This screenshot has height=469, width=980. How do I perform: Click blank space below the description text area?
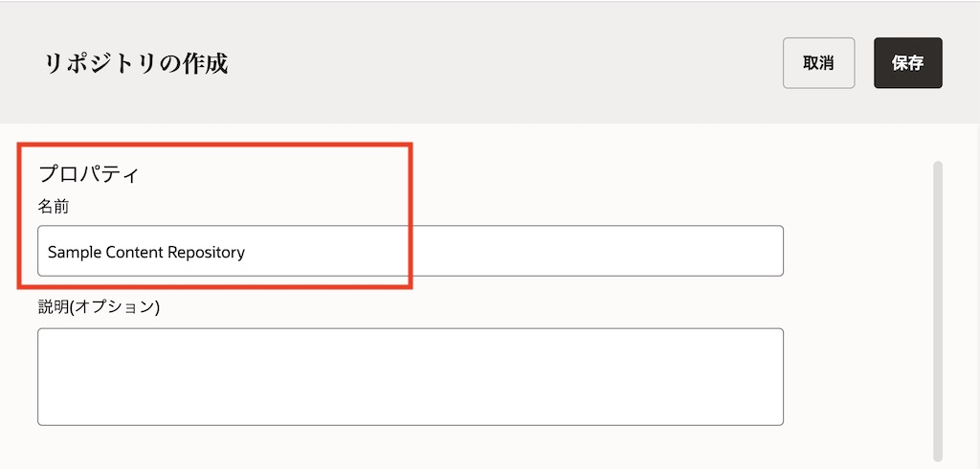pos(410,448)
